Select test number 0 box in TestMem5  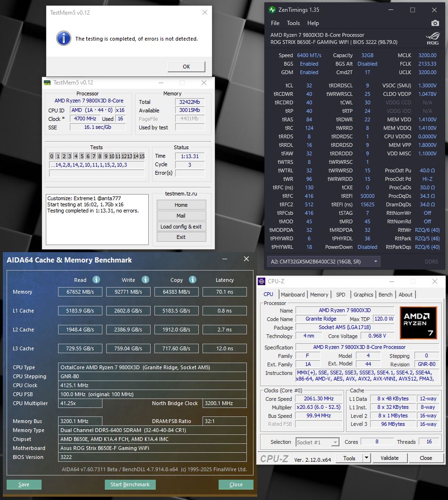click(x=51, y=156)
